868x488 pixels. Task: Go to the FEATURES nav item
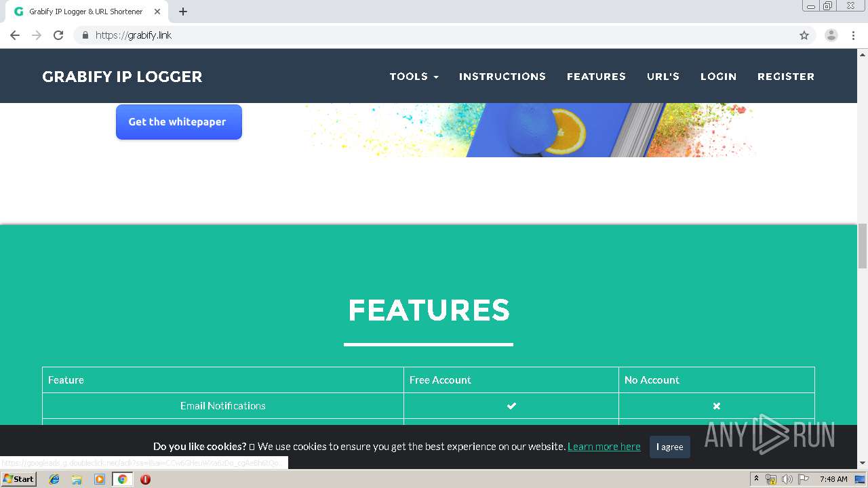[x=596, y=77]
